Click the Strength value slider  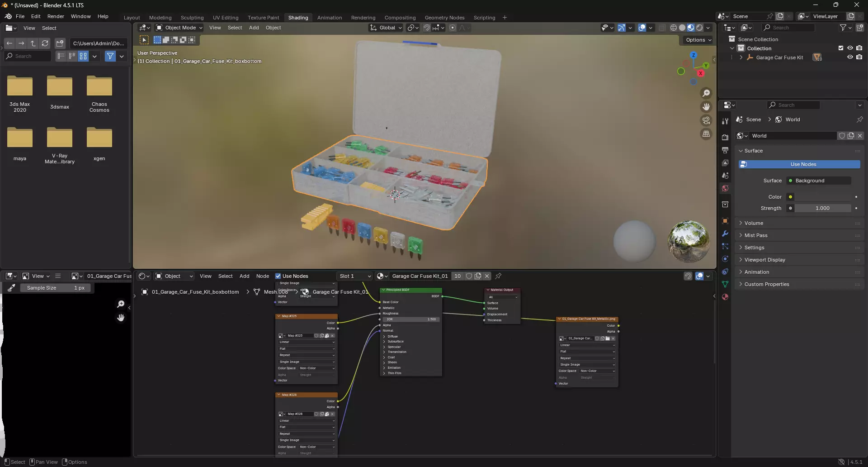(x=822, y=208)
